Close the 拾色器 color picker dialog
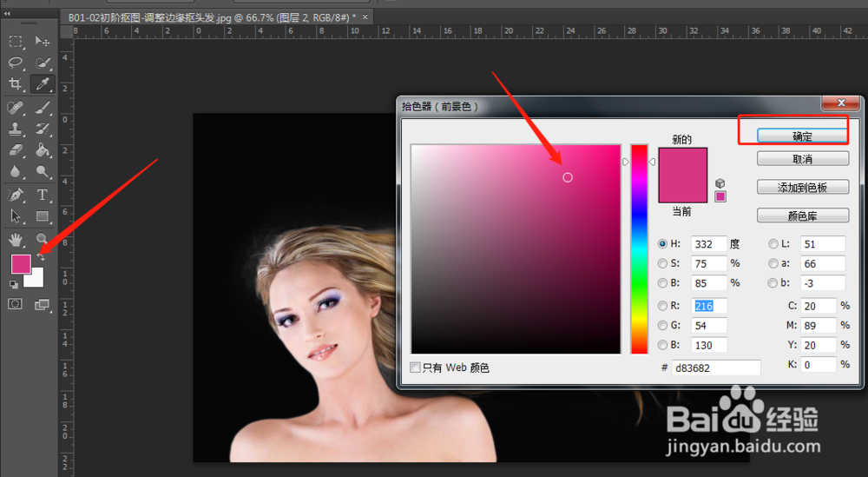 click(841, 103)
